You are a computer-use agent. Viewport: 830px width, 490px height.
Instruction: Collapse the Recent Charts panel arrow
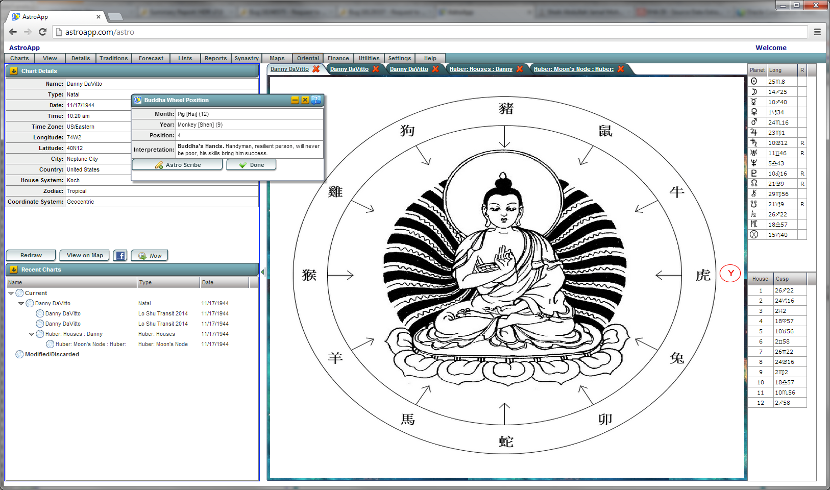click(12, 270)
